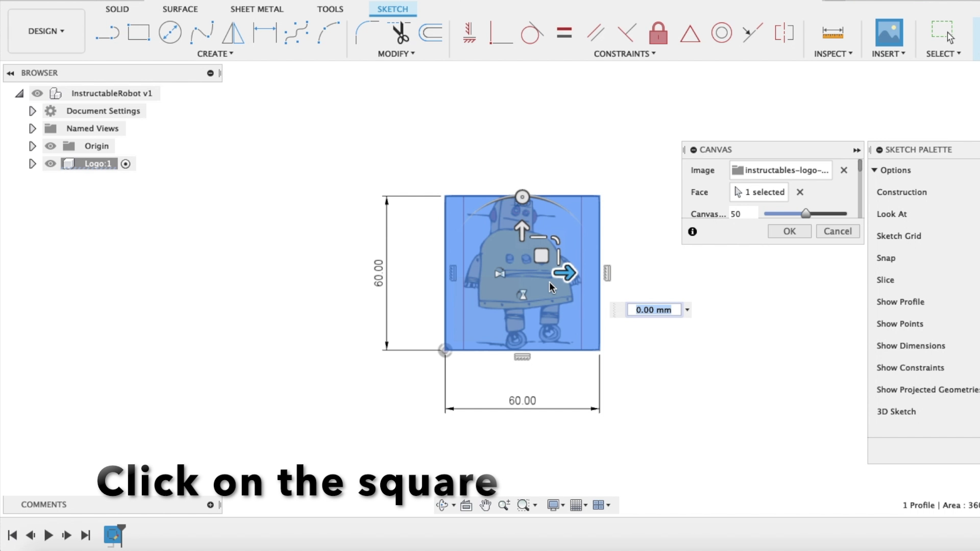Select the Circle sketch tool

[170, 32]
